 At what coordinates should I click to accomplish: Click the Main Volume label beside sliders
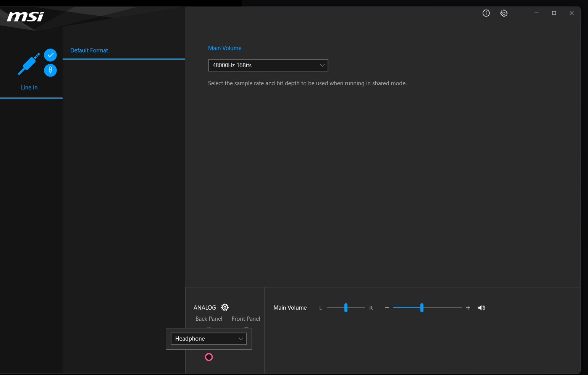(290, 308)
